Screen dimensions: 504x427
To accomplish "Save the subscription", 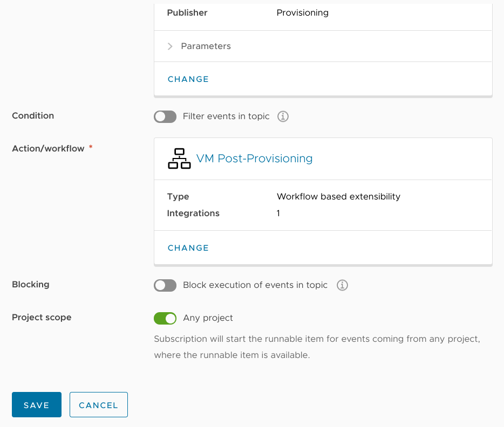I will tap(37, 404).
